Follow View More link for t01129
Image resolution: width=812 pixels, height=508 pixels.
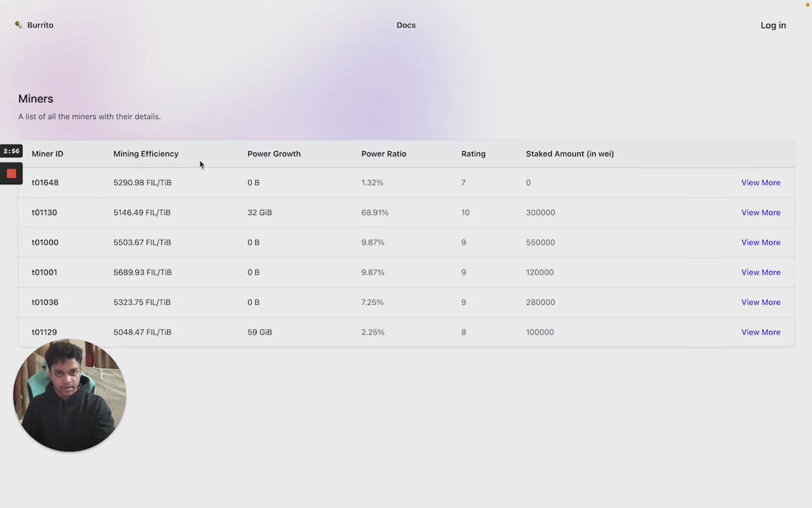(761, 332)
